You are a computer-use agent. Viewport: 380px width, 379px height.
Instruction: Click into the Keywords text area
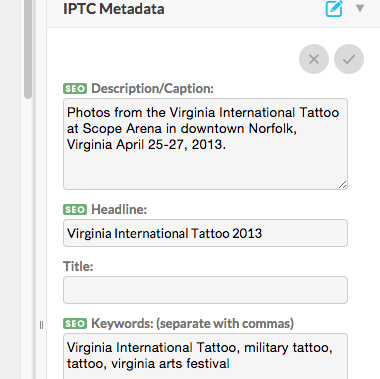pyautogui.click(x=205, y=356)
